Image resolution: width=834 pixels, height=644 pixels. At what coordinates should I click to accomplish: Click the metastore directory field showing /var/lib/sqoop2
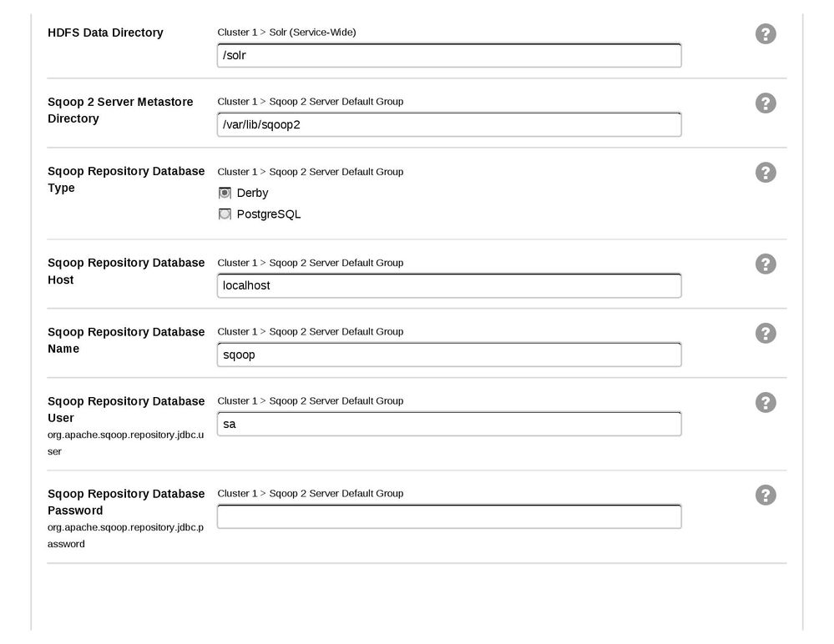tap(449, 123)
